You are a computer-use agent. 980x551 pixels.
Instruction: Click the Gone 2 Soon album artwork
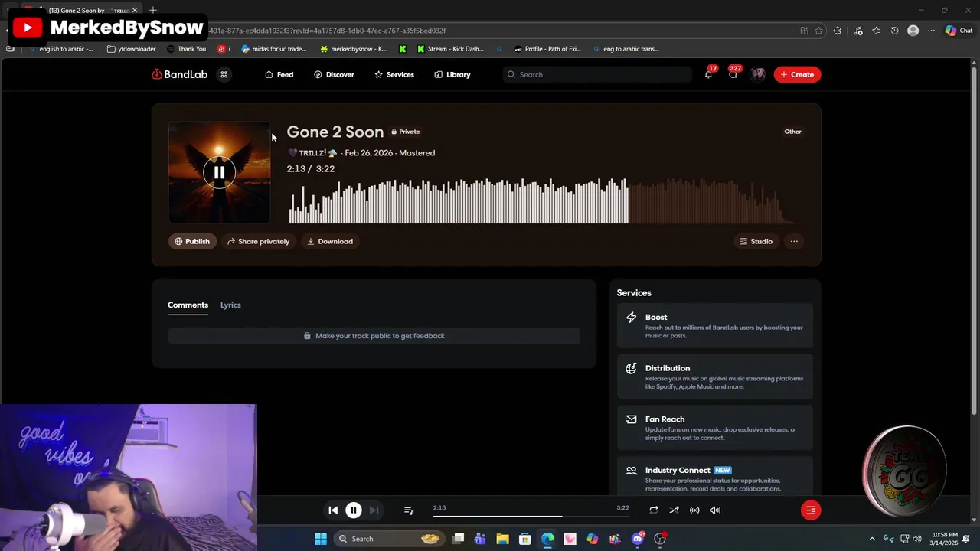(x=219, y=172)
